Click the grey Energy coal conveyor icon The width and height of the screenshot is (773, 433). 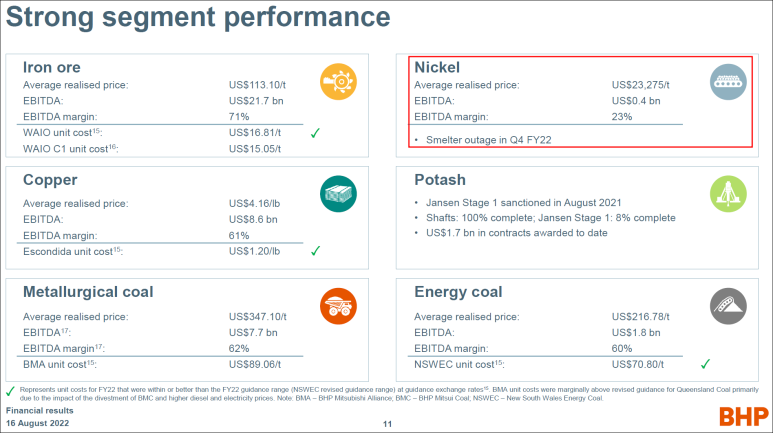pyautogui.click(x=728, y=306)
